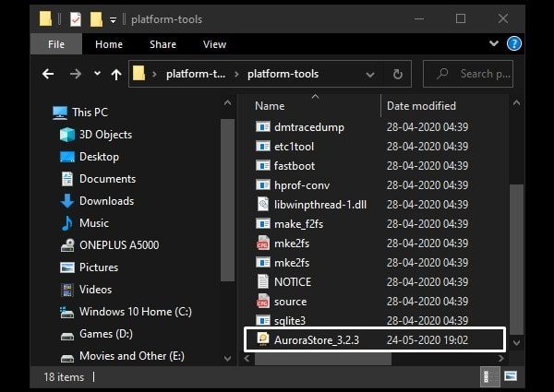
Task: Click the Properties quick access icon
Action: coord(76,19)
